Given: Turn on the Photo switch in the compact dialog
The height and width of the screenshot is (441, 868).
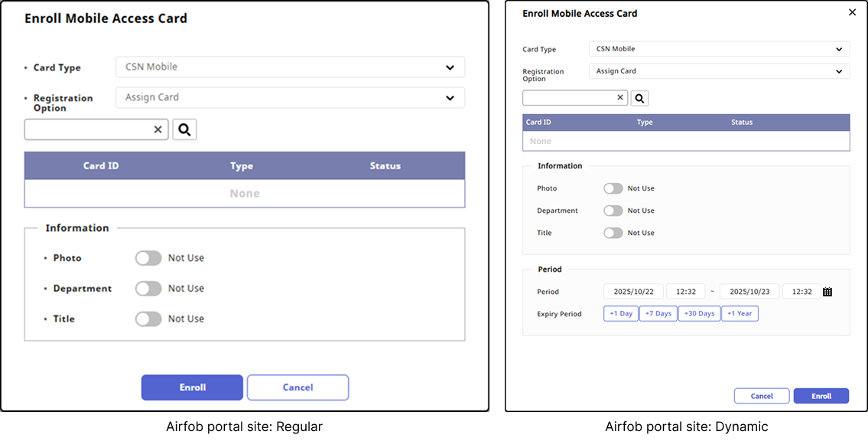Looking at the screenshot, I should 613,188.
